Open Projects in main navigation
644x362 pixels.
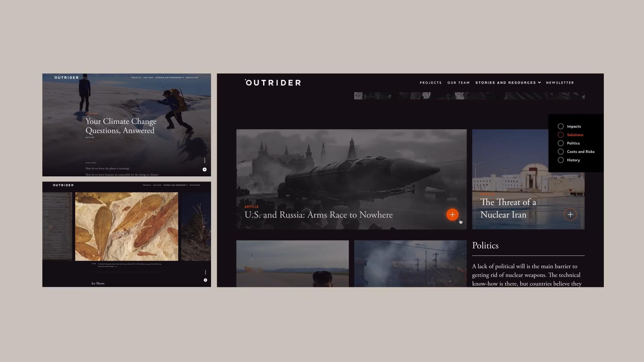pyautogui.click(x=431, y=83)
